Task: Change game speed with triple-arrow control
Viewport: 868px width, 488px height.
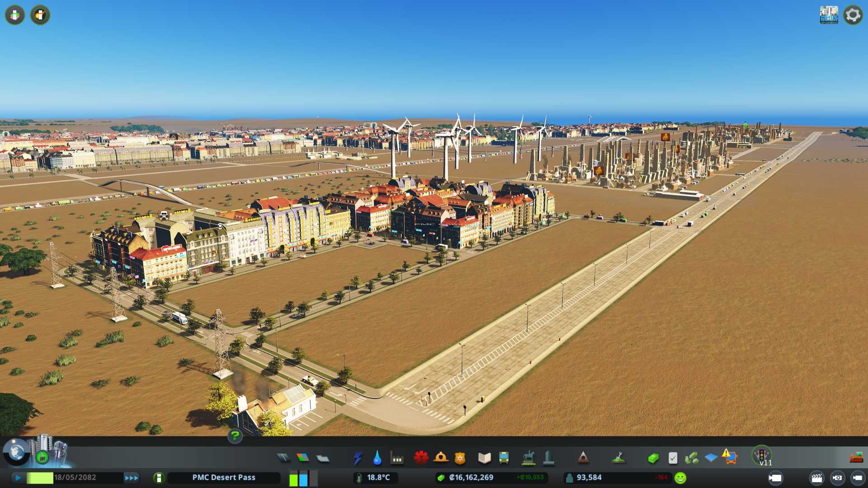Action: tap(132, 478)
